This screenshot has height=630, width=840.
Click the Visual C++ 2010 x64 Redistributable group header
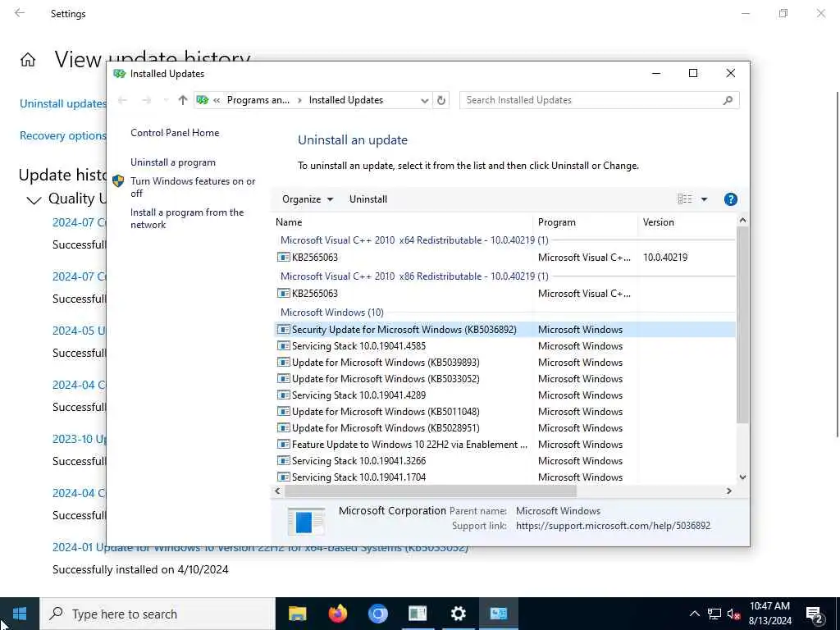(x=414, y=240)
